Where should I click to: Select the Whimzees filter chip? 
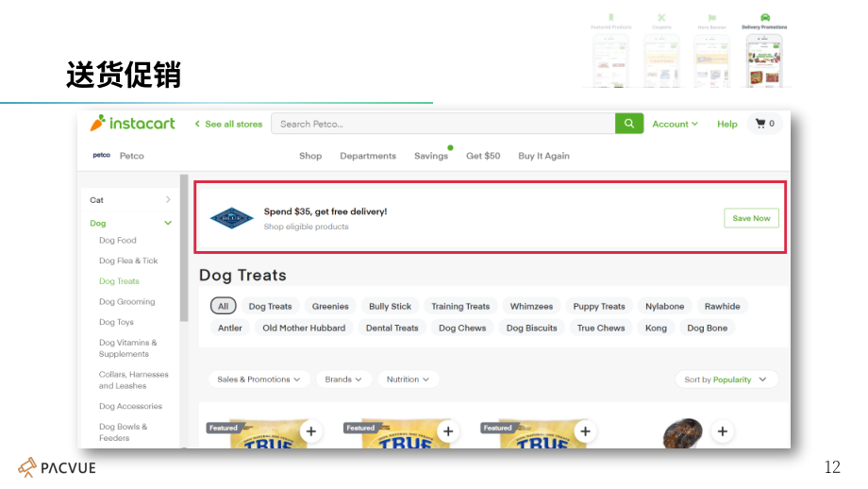[x=531, y=306]
